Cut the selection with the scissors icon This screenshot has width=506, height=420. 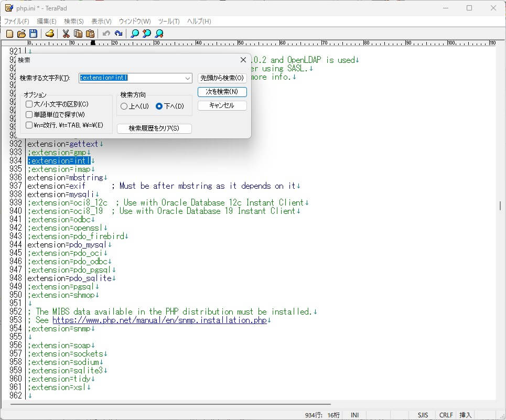(66, 34)
